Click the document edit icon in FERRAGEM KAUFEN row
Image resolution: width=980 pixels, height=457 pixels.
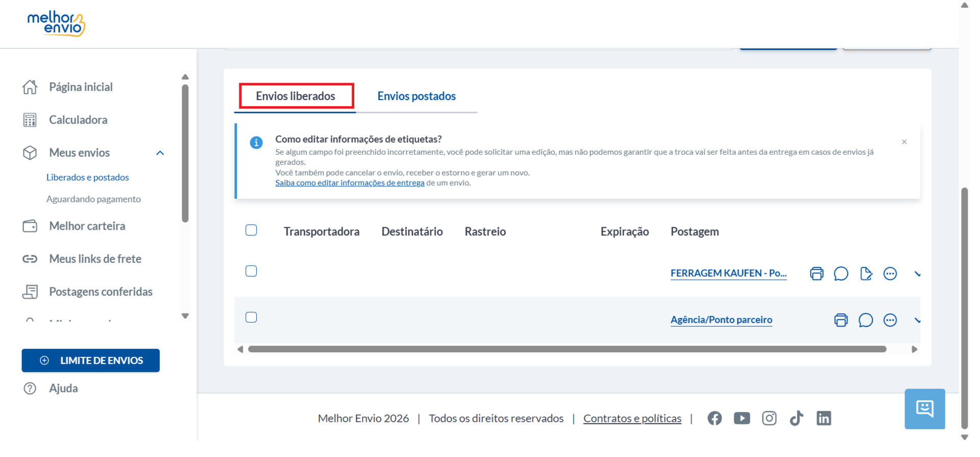[x=866, y=274]
